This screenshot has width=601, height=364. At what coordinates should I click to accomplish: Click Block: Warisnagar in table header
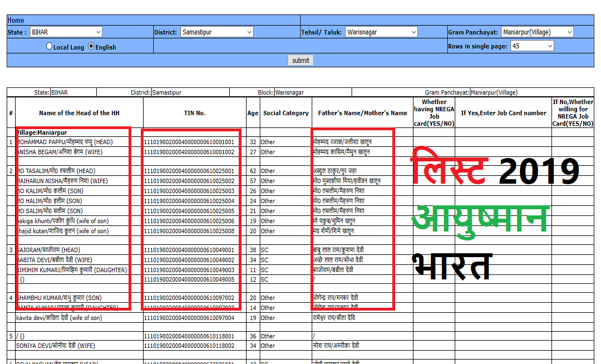pos(280,92)
